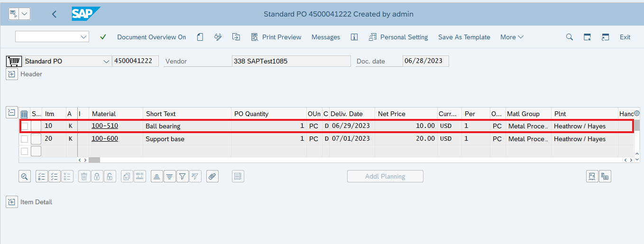Select the 'Ball bearing' short text cell
This screenshot has height=244, width=644.
click(x=187, y=126)
